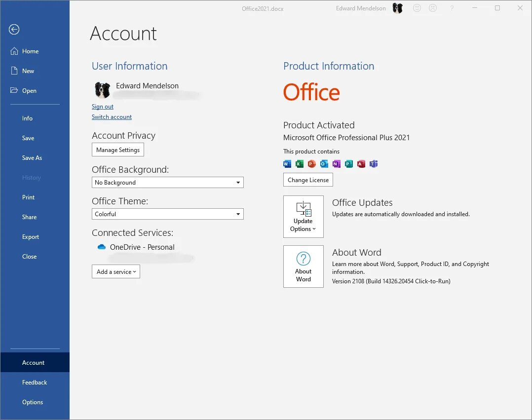This screenshot has height=420, width=532.
Task: Click the OneDrive cloud icon under Connected Services
Action: [102, 247]
